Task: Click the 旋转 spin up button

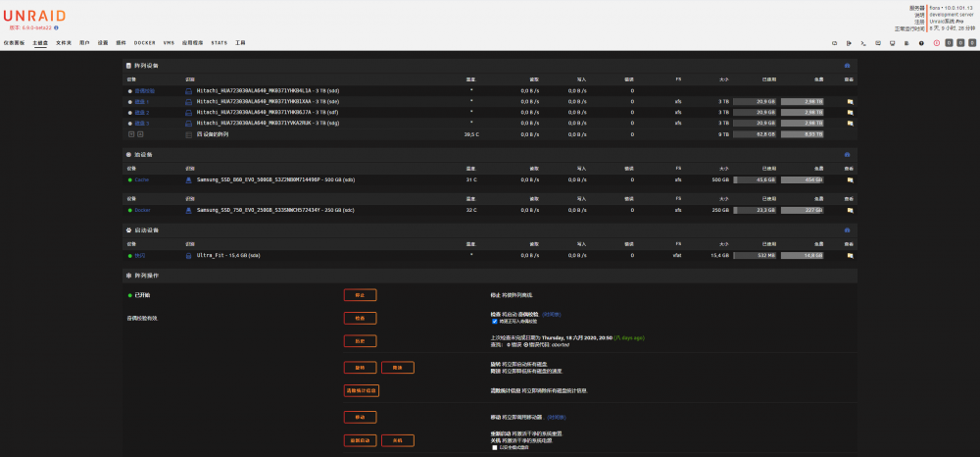Action: coord(360,368)
